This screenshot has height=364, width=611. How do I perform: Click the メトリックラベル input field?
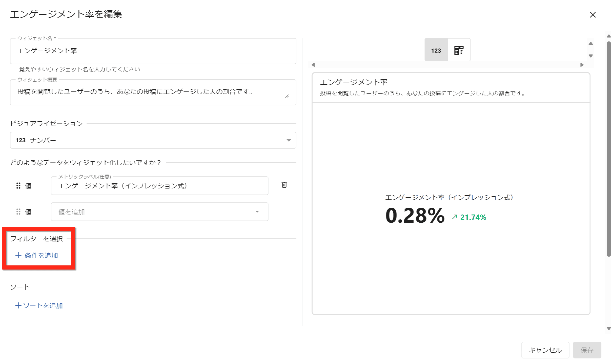coord(159,186)
